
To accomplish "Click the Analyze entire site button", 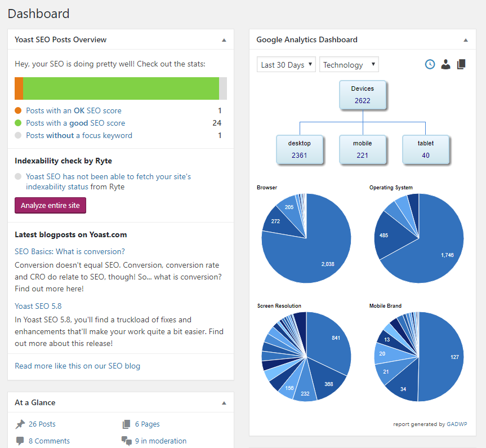I will click(50, 205).
